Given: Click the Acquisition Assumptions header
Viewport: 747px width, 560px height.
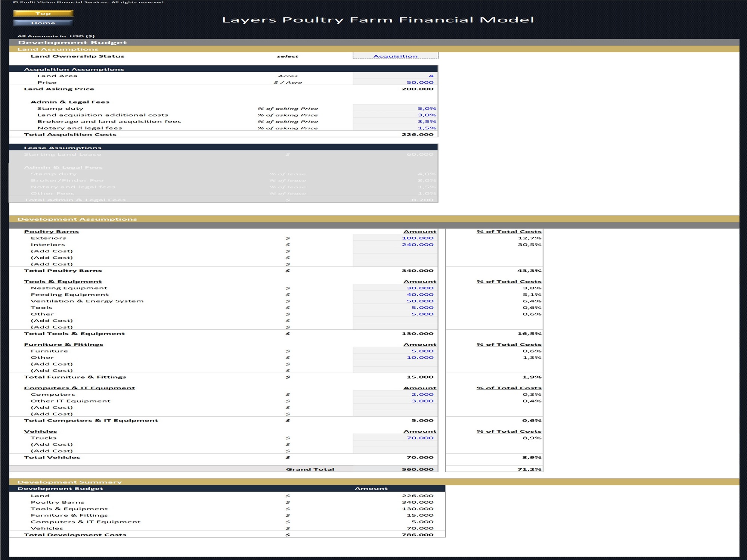Looking at the screenshot, I should pos(223,69).
